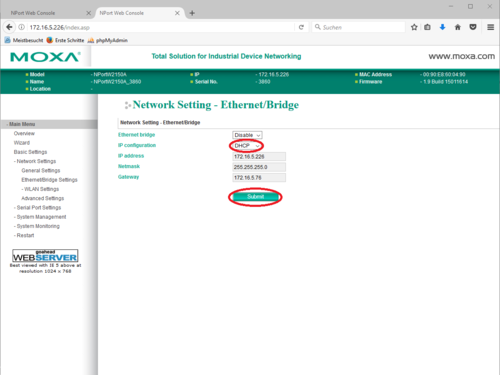This screenshot has width=500, height=375.
Task: Open the Pocket shield icon
Action: coord(473,27)
